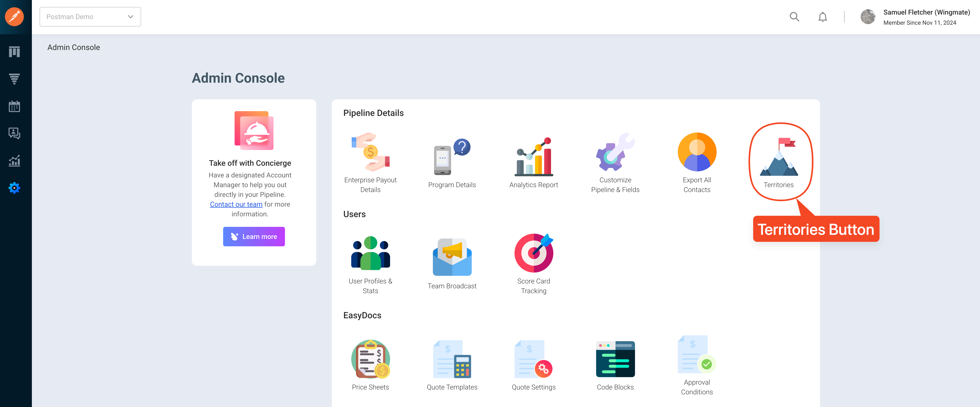This screenshot has width=980, height=407.
Task: Open Export All Contacts
Action: (697, 163)
